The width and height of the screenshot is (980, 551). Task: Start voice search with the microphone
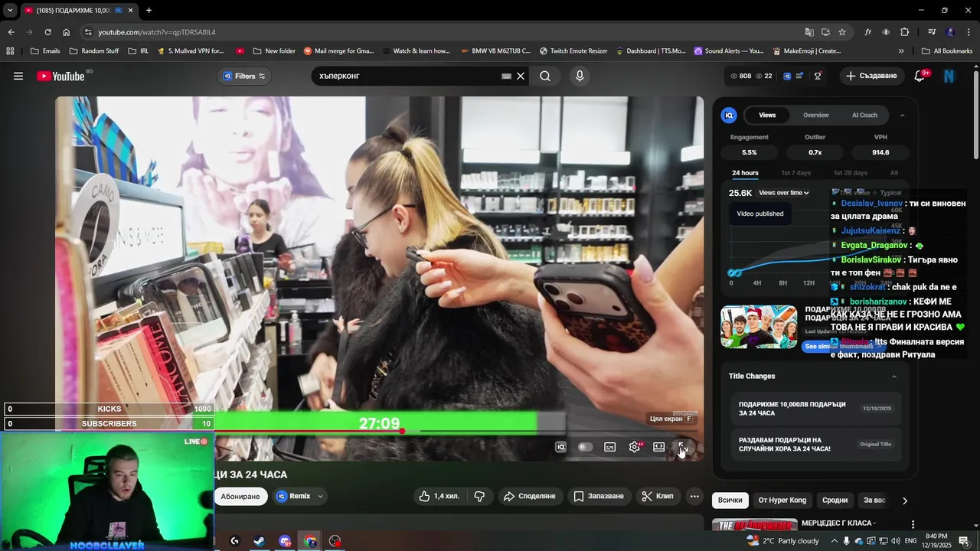click(x=580, y=76)
